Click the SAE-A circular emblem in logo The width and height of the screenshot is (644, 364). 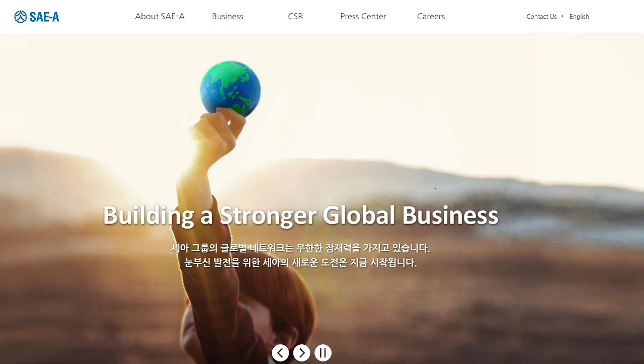point(21,17)
